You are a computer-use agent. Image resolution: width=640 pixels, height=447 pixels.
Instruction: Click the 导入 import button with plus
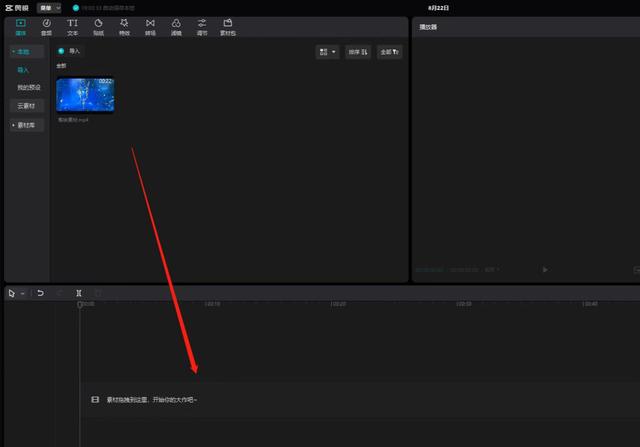70,50
